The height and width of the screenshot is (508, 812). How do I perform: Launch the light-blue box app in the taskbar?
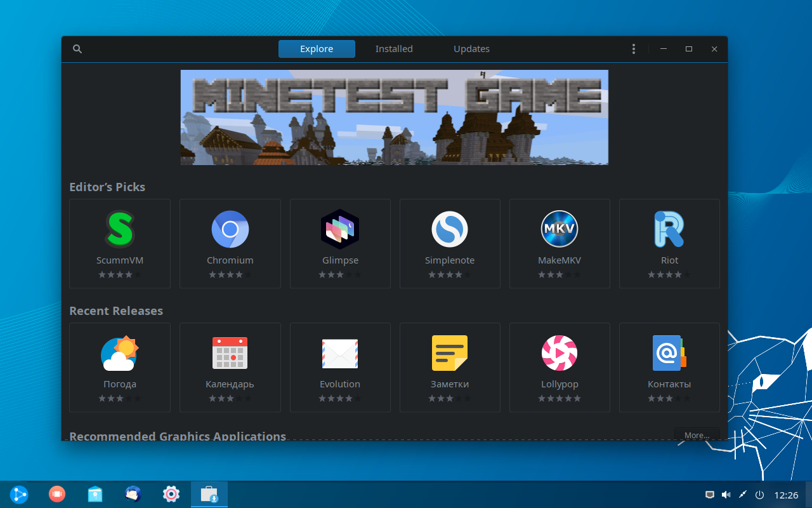(95, 494)
